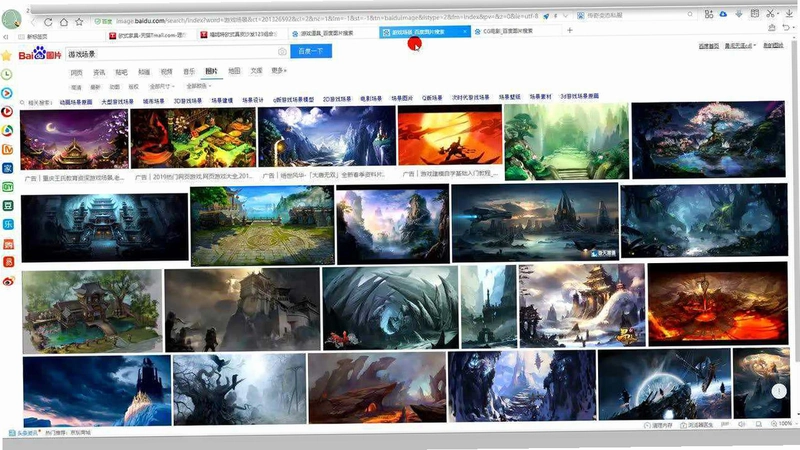800x450 pixels.
Task: Click the round scroll-to-top button
Action: [x=779, y=391]
